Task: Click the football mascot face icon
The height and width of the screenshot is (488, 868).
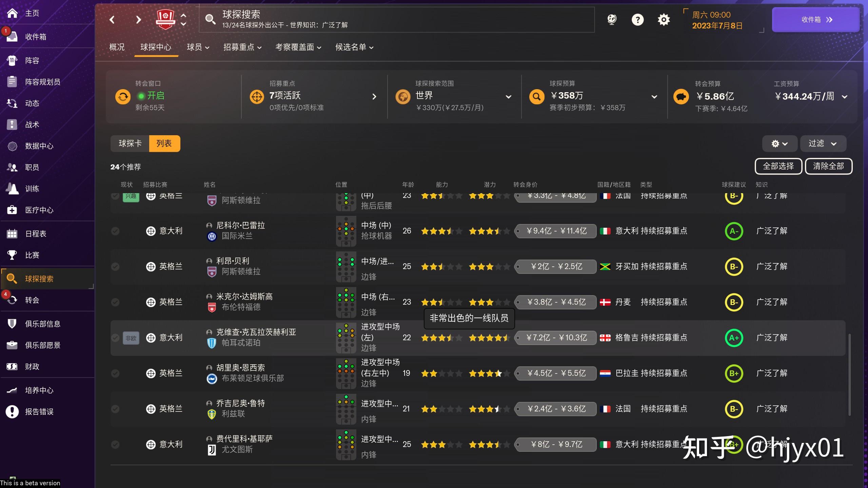Action: coord(612,20)
